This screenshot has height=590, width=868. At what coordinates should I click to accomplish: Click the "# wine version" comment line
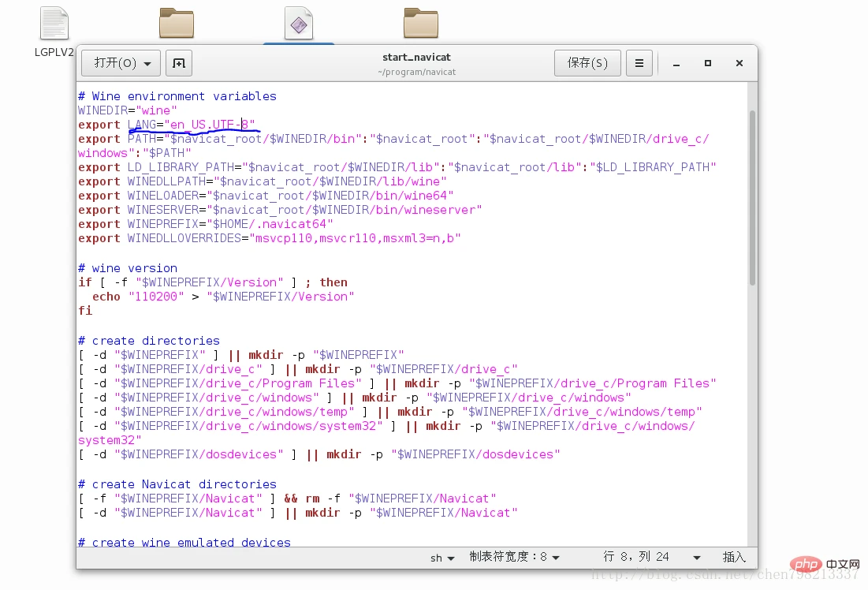pos(128,268)
